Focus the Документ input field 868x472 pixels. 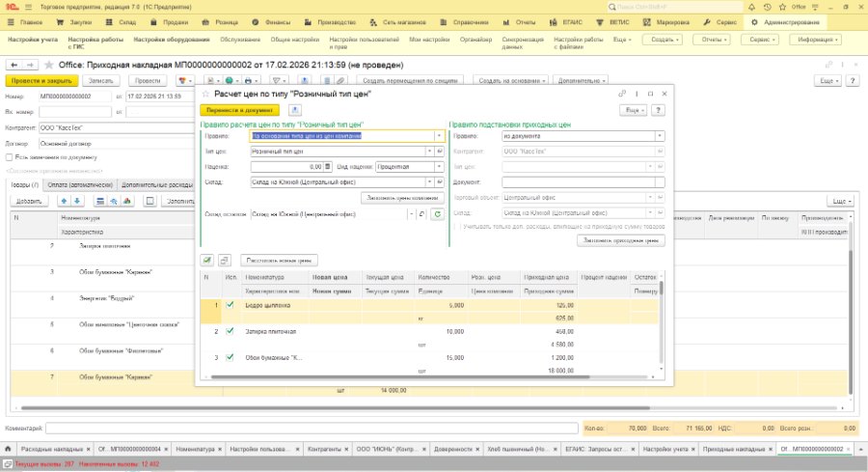click(x=579, y=182)
